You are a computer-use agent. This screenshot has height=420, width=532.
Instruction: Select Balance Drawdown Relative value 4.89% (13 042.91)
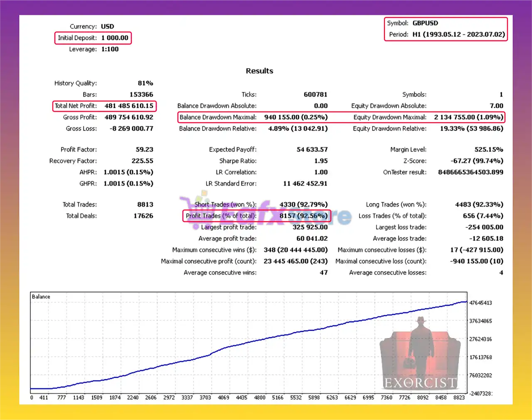coord(298,128)
